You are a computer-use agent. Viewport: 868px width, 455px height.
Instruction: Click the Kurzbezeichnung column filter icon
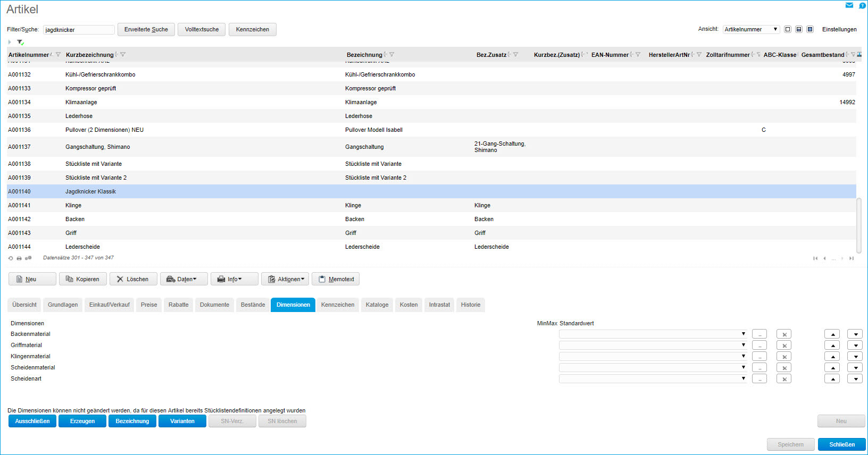coord(123,55)
